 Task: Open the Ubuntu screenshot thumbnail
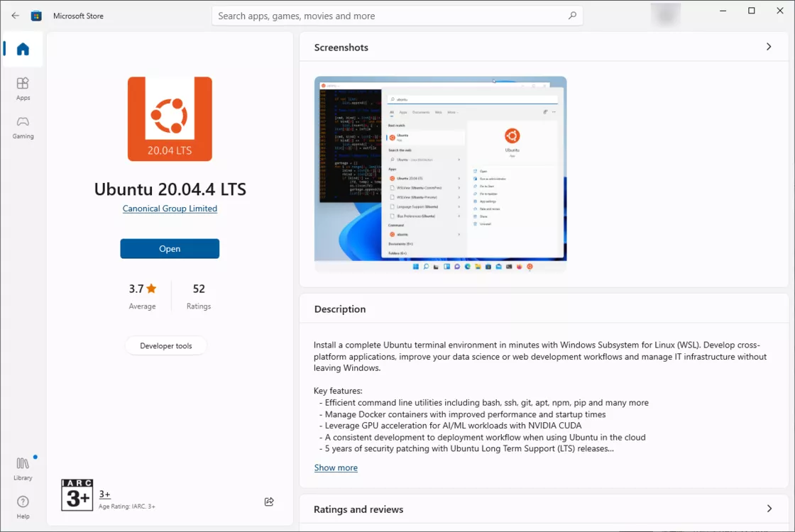click(x=441, y=174)
